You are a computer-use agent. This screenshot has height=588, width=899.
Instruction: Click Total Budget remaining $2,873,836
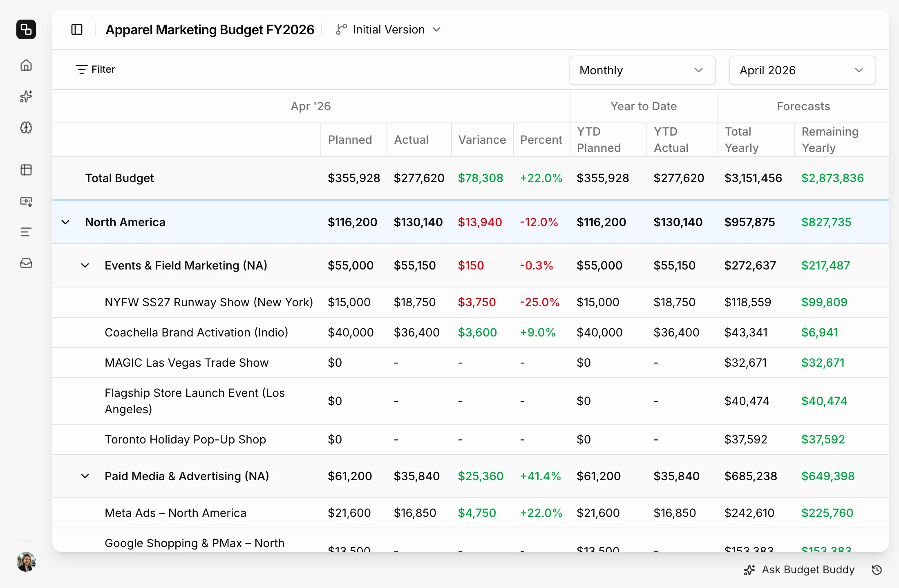point(832,178)
